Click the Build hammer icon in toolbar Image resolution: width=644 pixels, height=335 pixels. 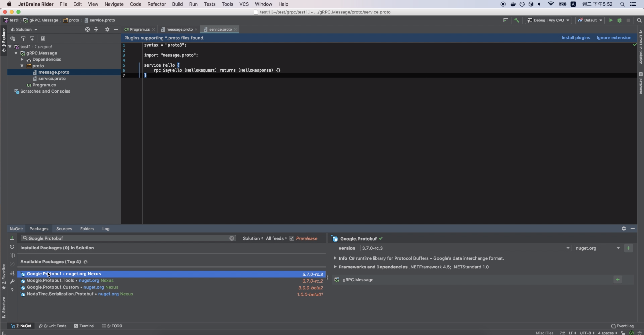[517, 20]
